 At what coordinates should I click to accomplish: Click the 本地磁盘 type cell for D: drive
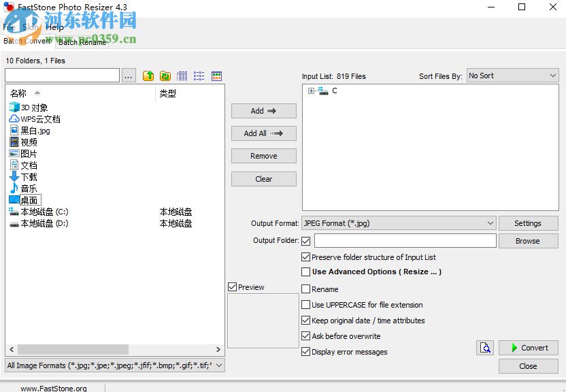tap(176, 223)
